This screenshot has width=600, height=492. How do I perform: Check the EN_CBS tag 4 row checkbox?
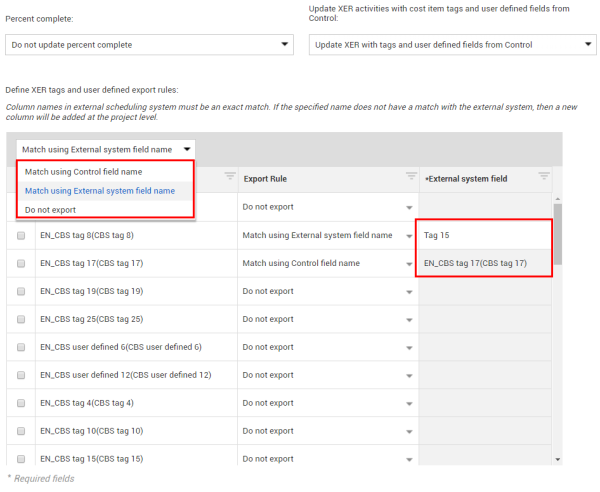[x=21, y=403]
